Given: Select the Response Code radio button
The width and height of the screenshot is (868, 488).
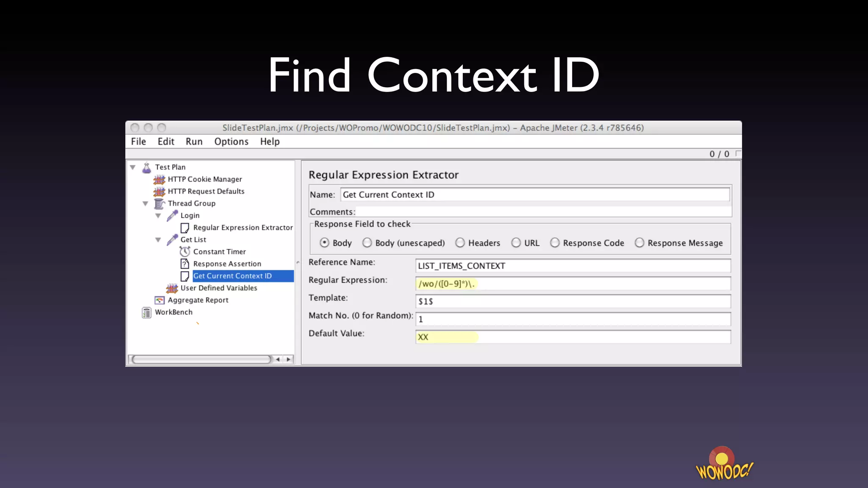Looking at the screenshot, I should click(555, 243).
